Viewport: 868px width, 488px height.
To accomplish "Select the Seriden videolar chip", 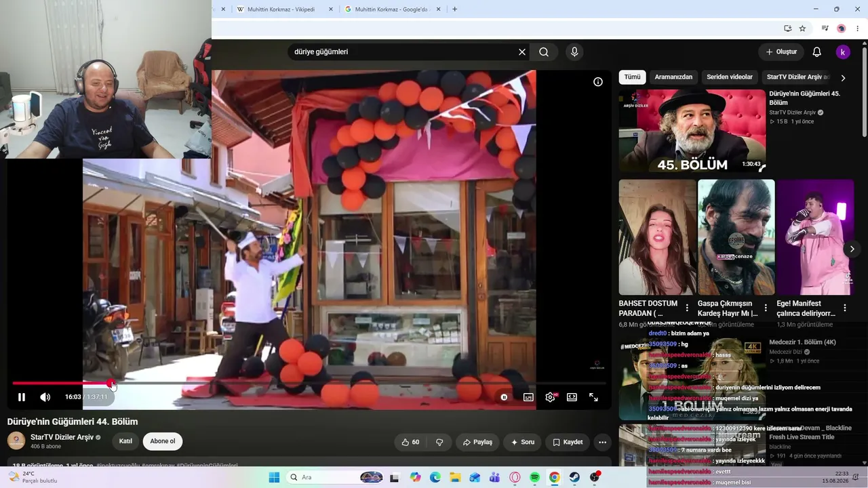I will click(x=730, y=77).
